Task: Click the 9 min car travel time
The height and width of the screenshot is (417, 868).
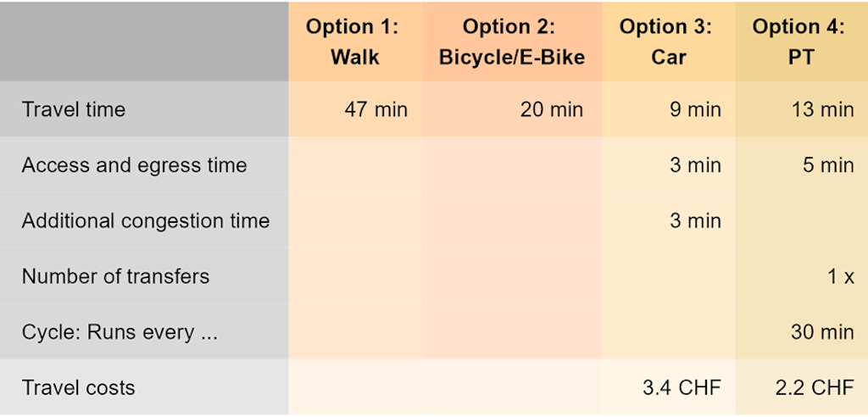Action: click(695, 109)
